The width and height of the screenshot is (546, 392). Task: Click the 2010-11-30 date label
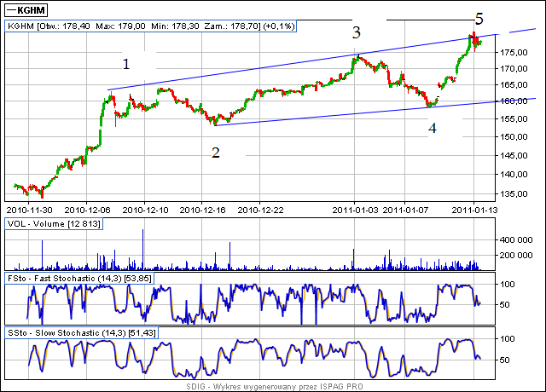coord(29,207)
